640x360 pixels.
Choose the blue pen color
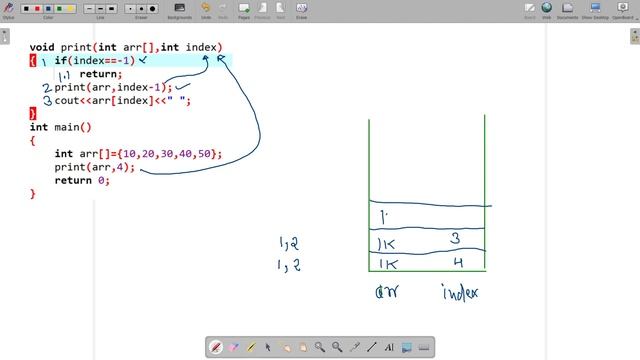(x=48, y=9)
